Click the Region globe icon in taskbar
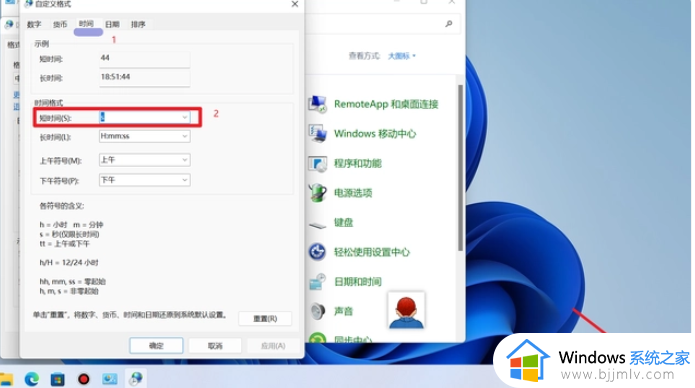695x388 pixels. (x=136, y=379)
